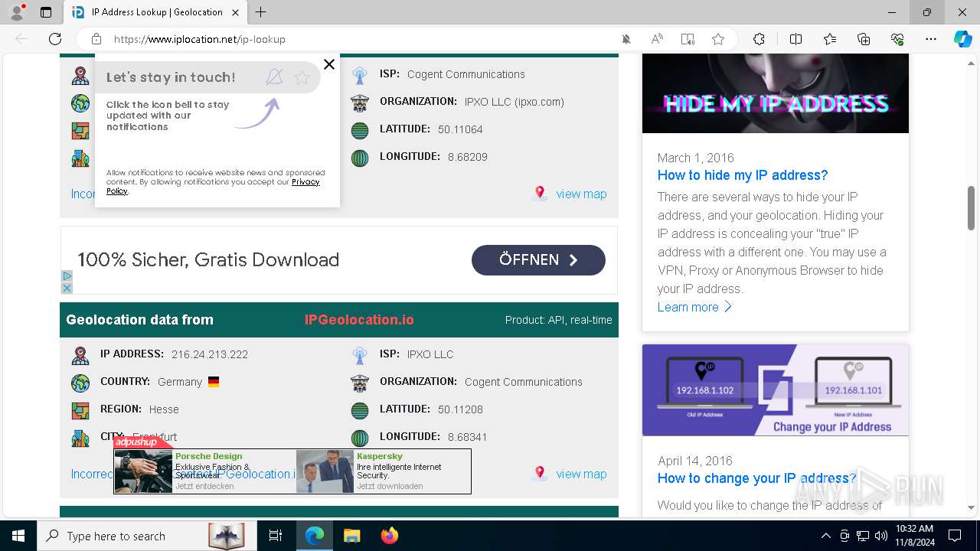
Task: Open File Explorer from taskbar
Action: tap(351, 536)
